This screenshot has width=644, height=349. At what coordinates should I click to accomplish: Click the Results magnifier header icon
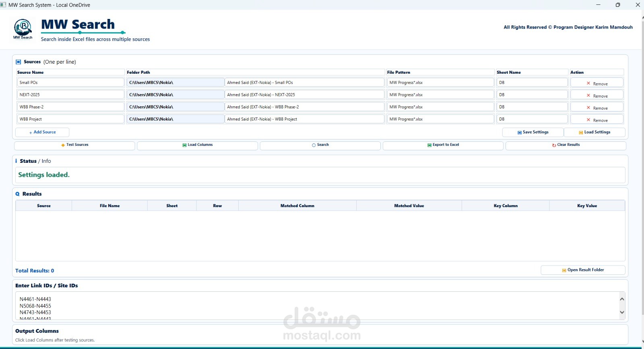pyautogui.click(x=17, y=194)
